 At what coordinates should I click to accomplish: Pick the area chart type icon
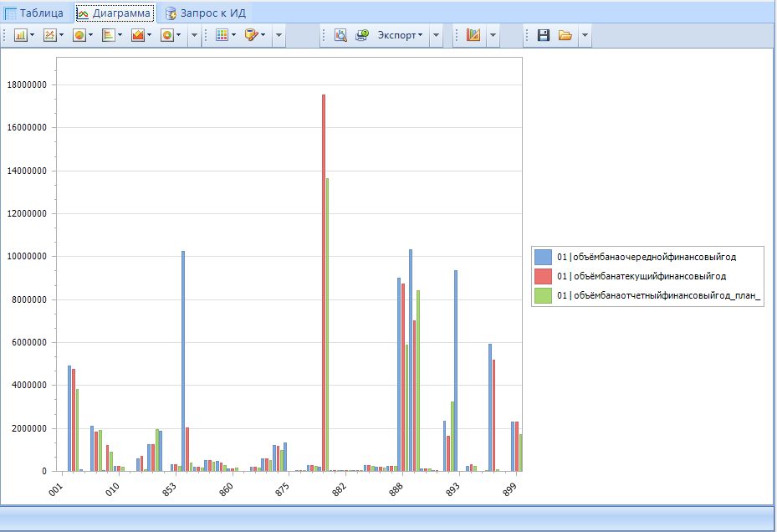137,35
